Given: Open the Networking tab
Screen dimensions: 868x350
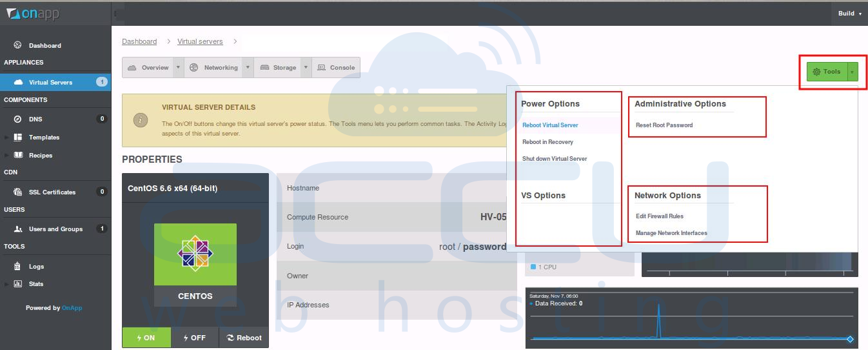Looking at the screenshot, I should pyautogui.click(x=213, y=68).
